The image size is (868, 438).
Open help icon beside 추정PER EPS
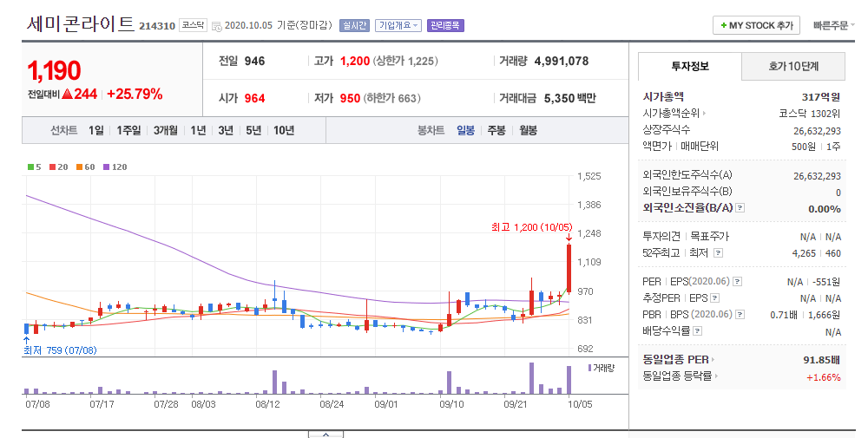coord(715,298)
